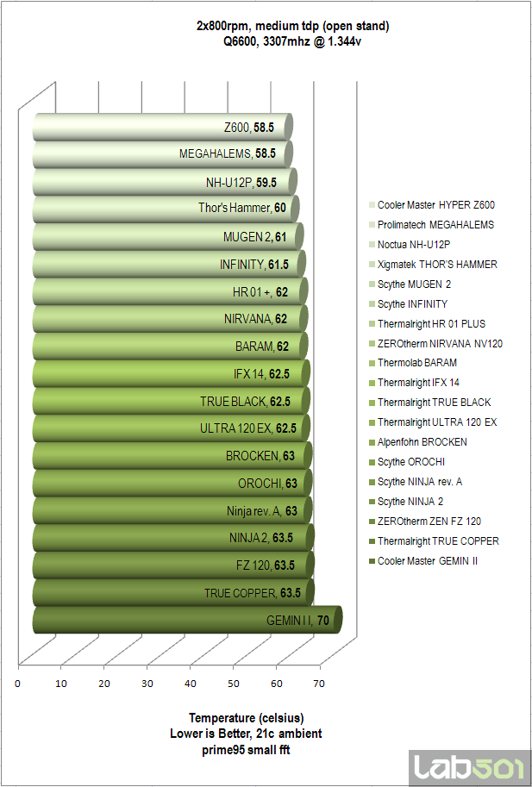This screenshot has height=787, width=532.
Task: Click the axis tick value 20
Action: (x=103, y=684)
